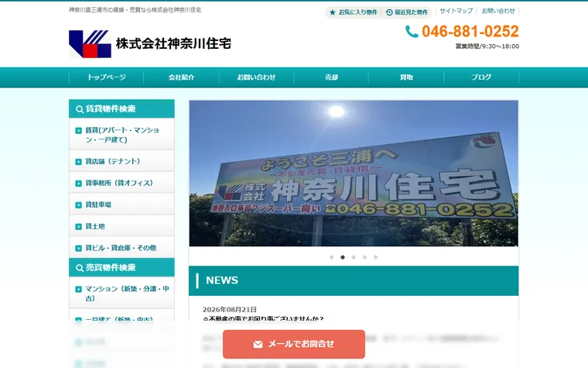Open 買取 in navigation bar
588x368 pixels.
click(x=406, y=77)
